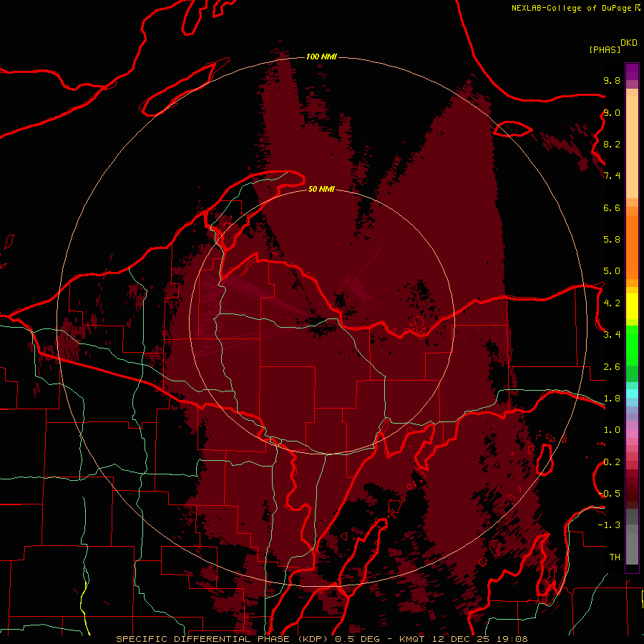Screen dimensions: 644x644
Task: Click the [PHAS] label above the color scale
Action: coord(605,50)
